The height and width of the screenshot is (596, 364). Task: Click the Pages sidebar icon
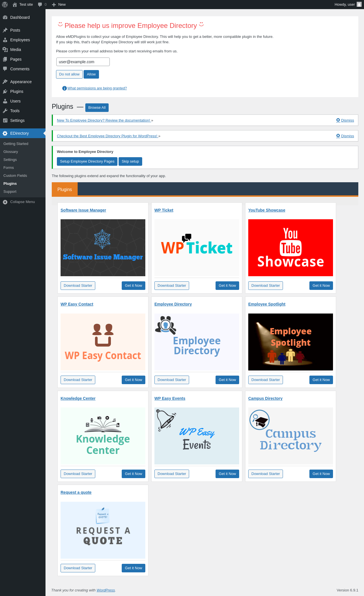[5, 59]
